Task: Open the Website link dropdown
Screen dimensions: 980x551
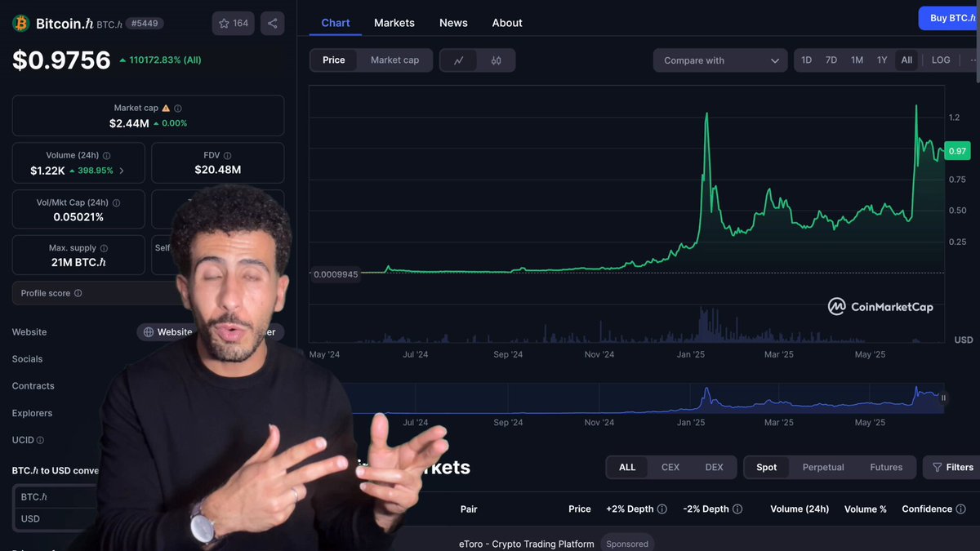Action: 168,332
